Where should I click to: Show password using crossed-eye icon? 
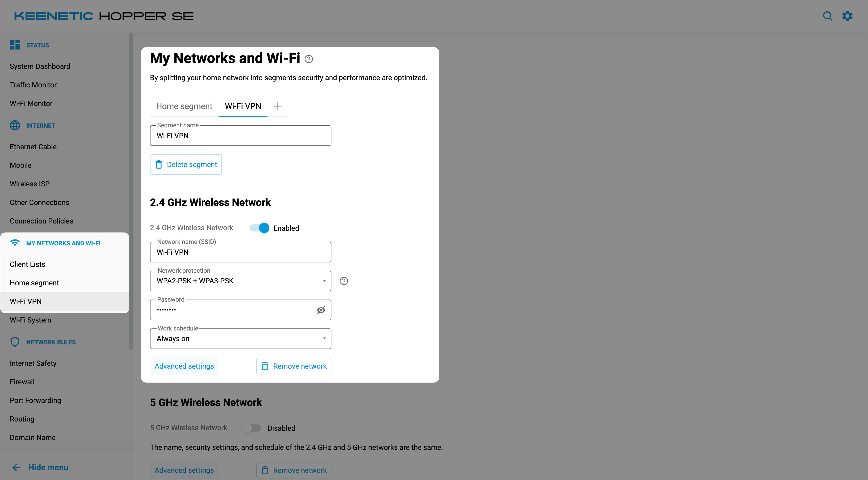(x=321, y=310)
